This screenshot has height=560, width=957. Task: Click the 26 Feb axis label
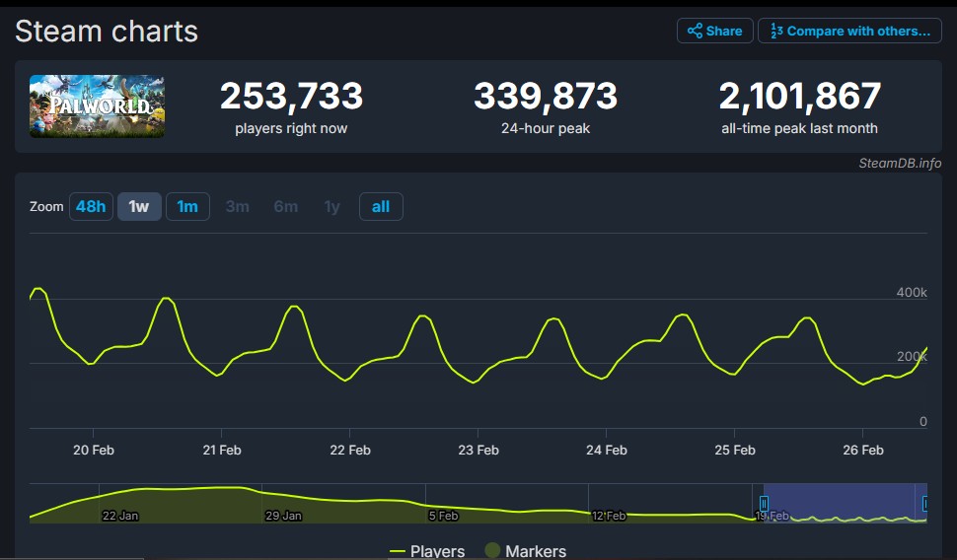pyautogui.click(x=863, y=451)
